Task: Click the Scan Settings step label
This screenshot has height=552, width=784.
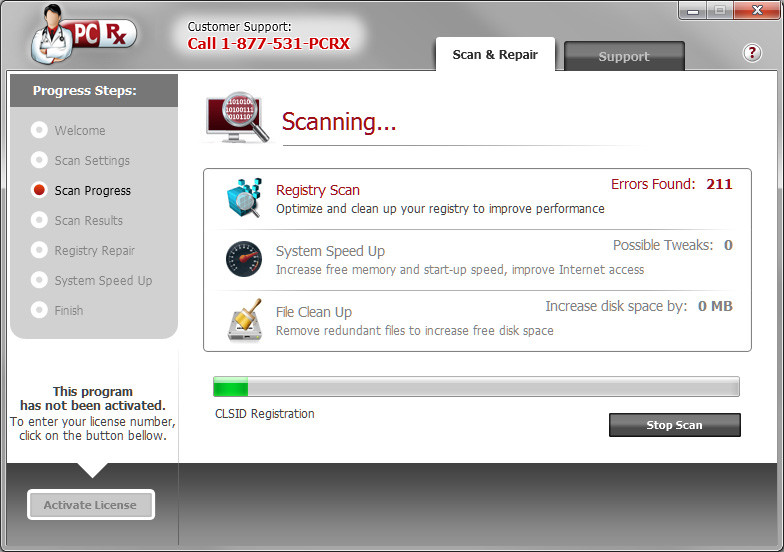Action: point(92,160)
